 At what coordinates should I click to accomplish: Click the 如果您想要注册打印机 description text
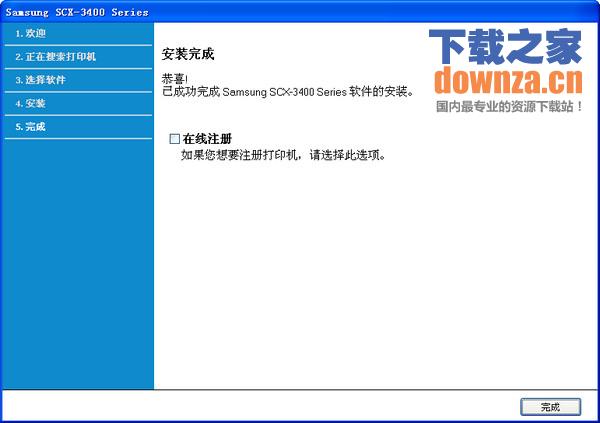tap(283, 155)
